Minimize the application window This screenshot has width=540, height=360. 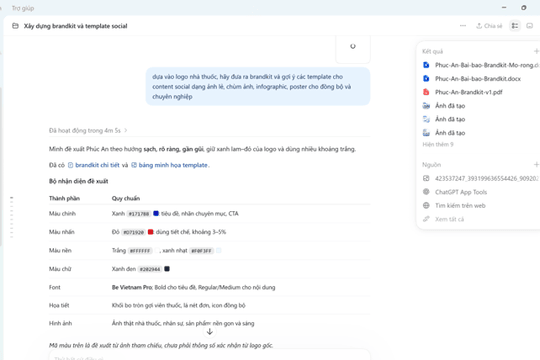point(504,8)
